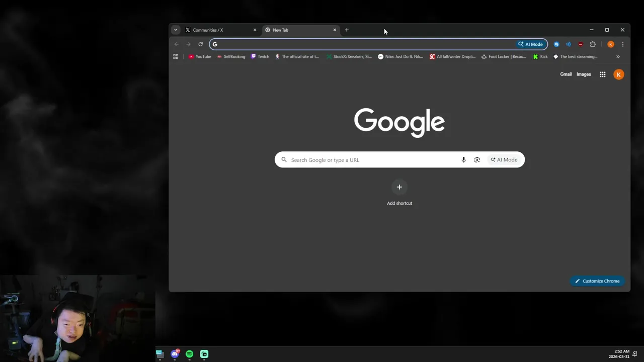The image size is (644, 362).
Task: Click the browser back arrow
Action: 176,44
